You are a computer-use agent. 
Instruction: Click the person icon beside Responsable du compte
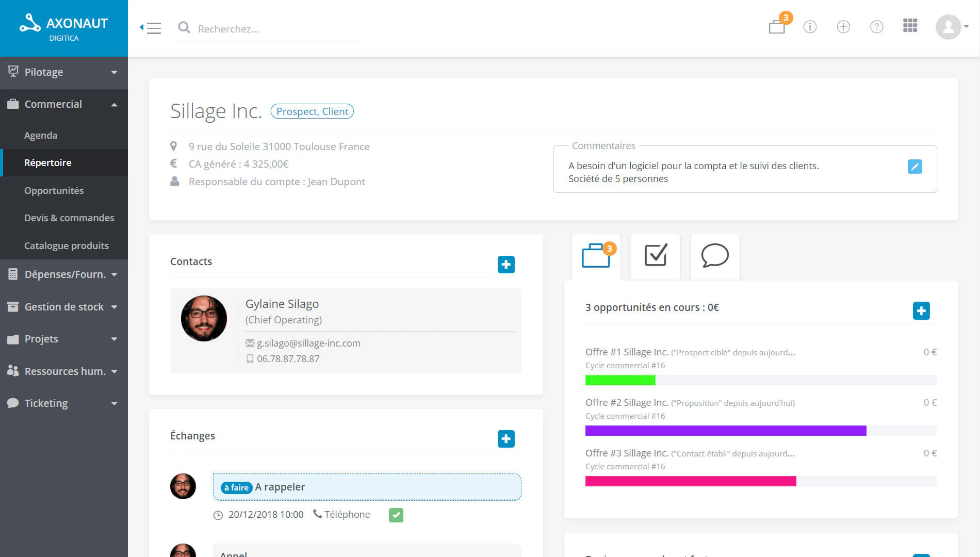[175, 182]
